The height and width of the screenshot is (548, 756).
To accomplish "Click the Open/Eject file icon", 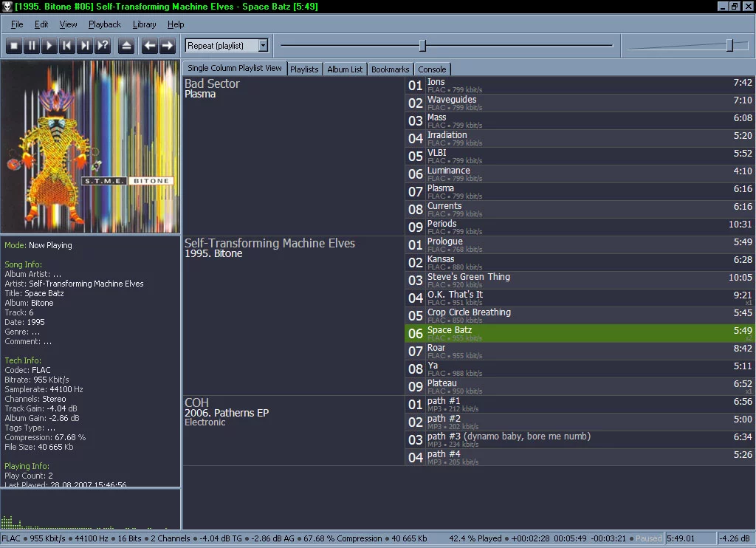I will pyautogui.click(x=126, y=46).
